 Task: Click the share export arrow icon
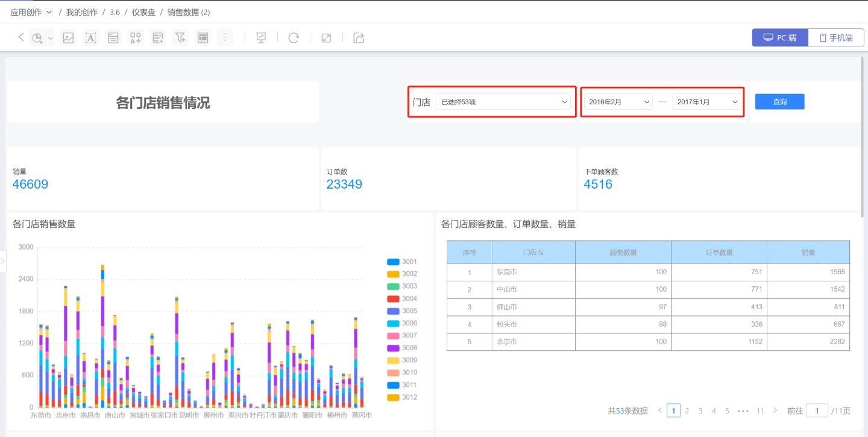pyautogui.click(x=359, y=38)
